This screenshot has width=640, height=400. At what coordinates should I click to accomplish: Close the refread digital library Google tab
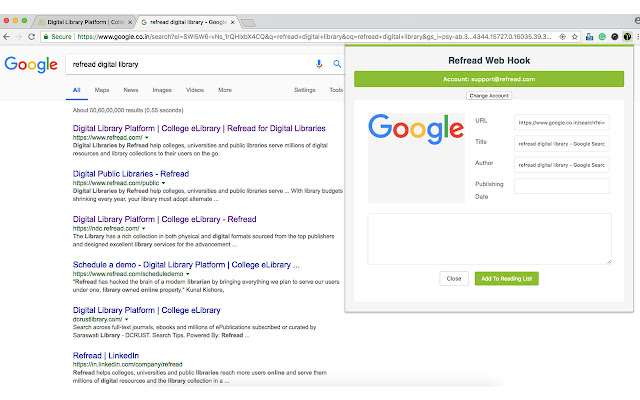(x=233, y=22)
